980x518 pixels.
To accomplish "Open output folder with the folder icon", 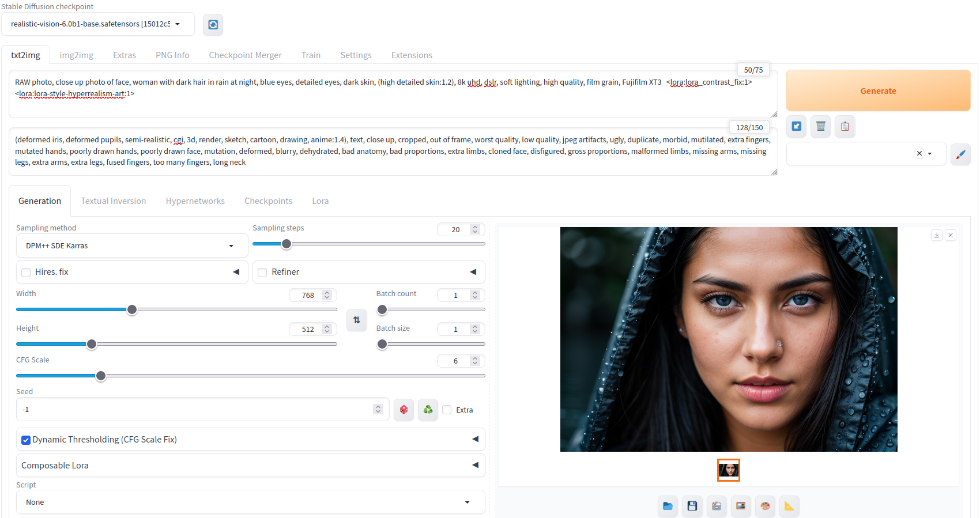I will coord(668,506).
